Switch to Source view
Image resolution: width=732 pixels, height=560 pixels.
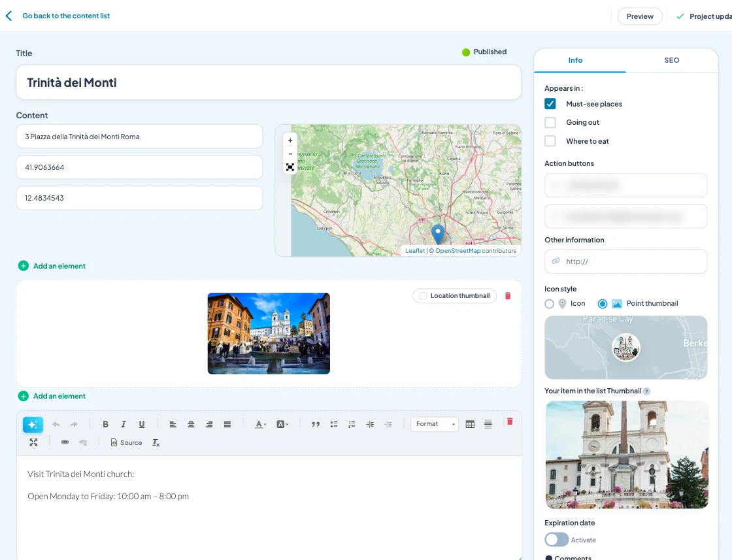click(x=126, y=442)
